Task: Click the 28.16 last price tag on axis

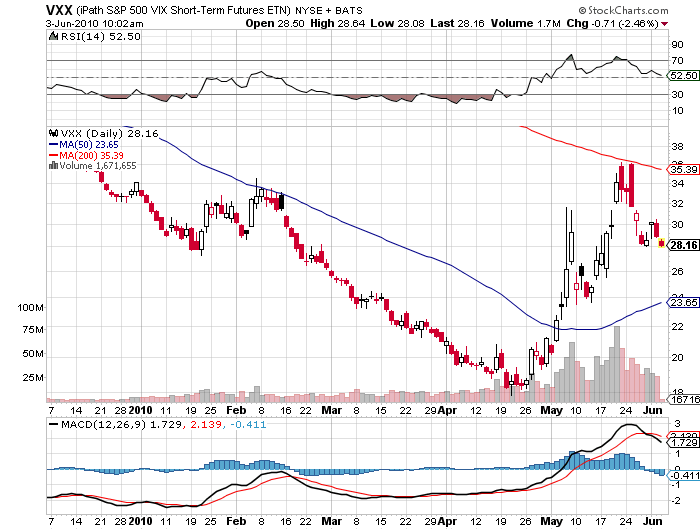Action: (684, 245)
